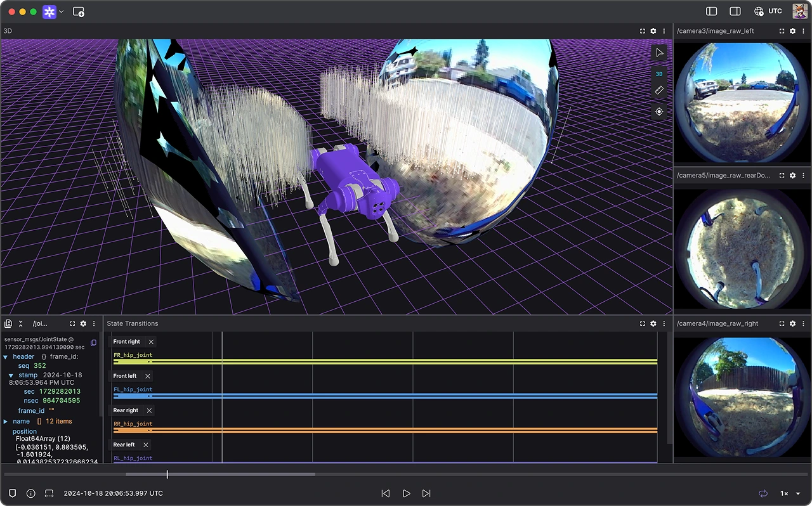Copy the JointState message to clipboard
The width and height of the screenshot is (812, 506).
(93, 343)
